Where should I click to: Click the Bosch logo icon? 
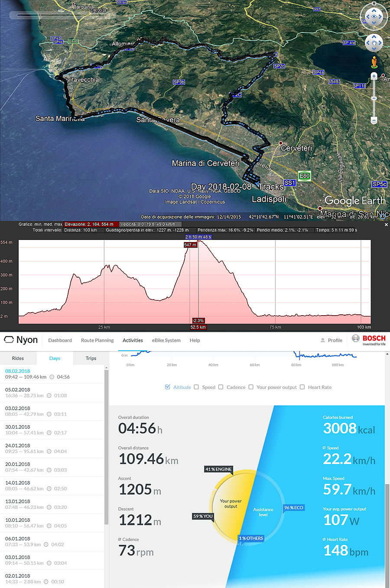355,339
